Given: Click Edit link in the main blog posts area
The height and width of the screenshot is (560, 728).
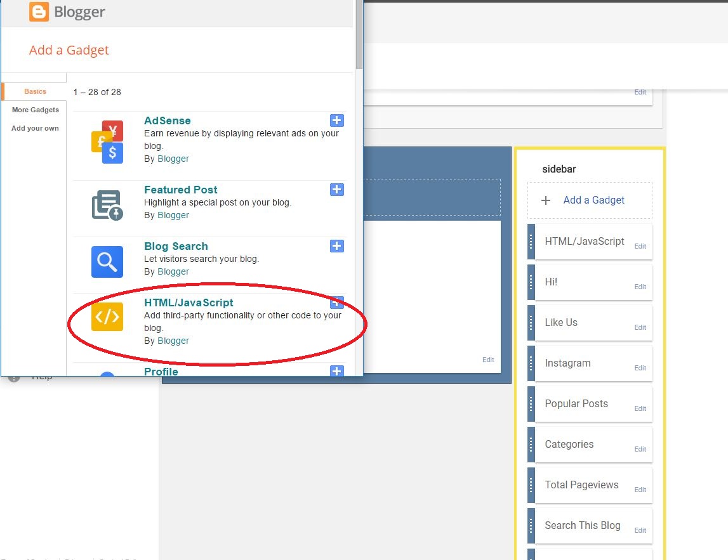Looking at the screenshot, I should (x=488, y=360).
